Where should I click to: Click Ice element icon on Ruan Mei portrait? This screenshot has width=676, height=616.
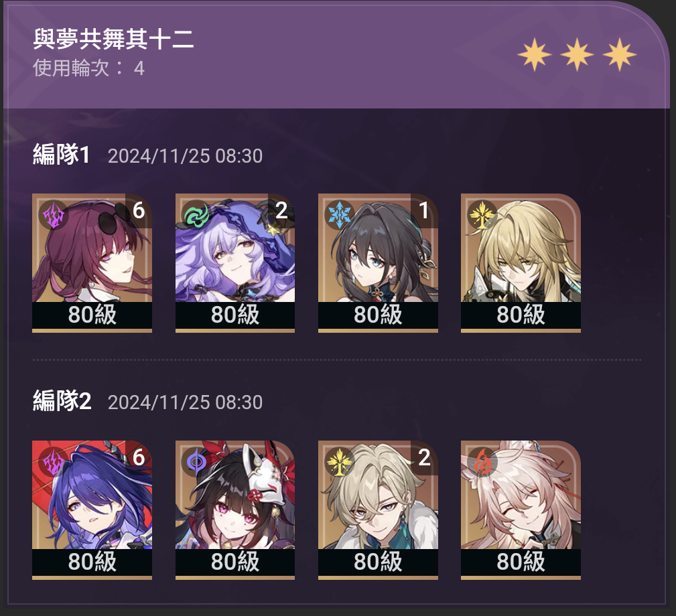click(339, 214)
